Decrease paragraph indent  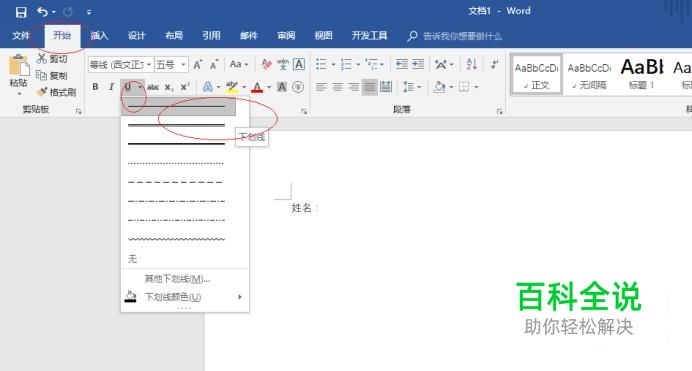pyautogui.click(x=402, y=64)
